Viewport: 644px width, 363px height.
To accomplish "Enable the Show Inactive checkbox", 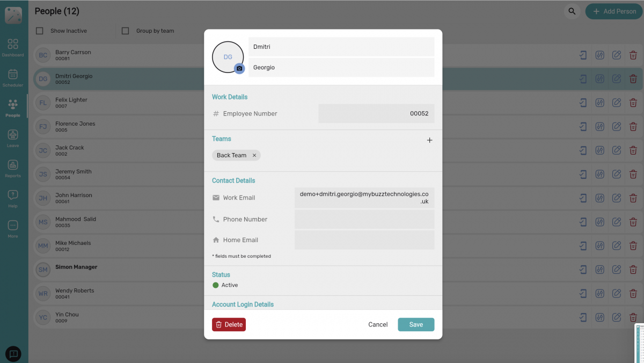I will point(39,31).
